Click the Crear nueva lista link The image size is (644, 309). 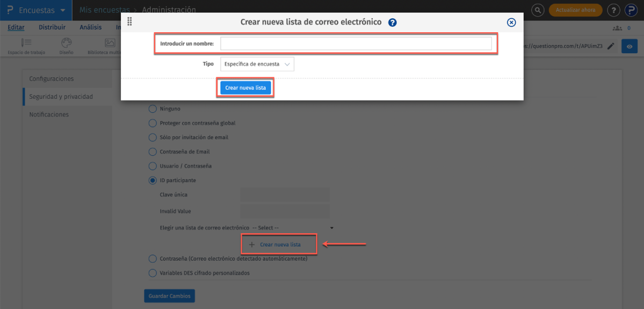pyautogui.click(x=280, y=245)
